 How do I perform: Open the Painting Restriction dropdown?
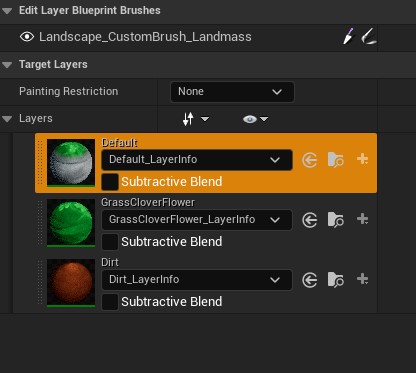click(x=232, y=92)
